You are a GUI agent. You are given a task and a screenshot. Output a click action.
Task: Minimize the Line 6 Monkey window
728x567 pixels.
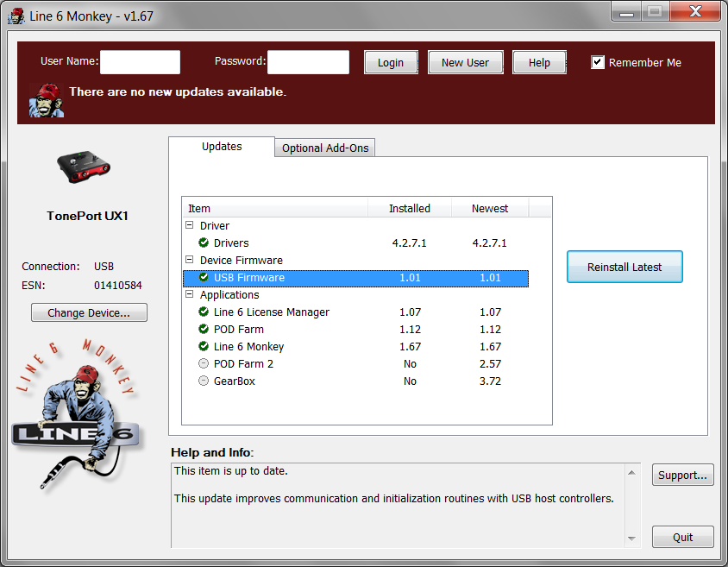[626, 11]
